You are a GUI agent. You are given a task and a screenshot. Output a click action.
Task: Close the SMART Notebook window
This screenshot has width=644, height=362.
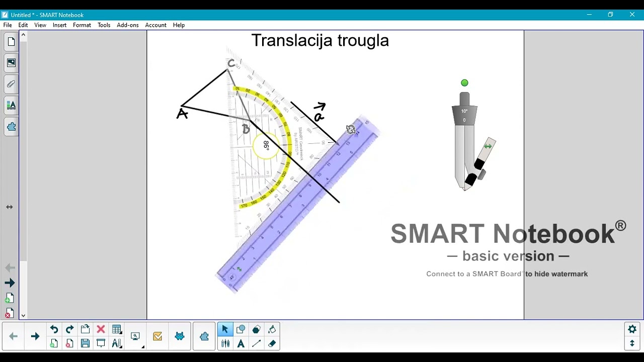tap(632, 15)
